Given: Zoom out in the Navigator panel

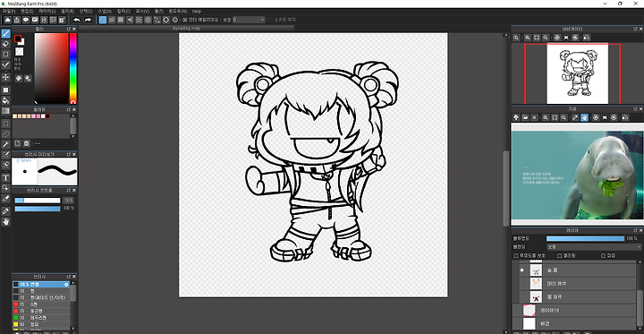Looking at the screenshot, I should point(546,38).
